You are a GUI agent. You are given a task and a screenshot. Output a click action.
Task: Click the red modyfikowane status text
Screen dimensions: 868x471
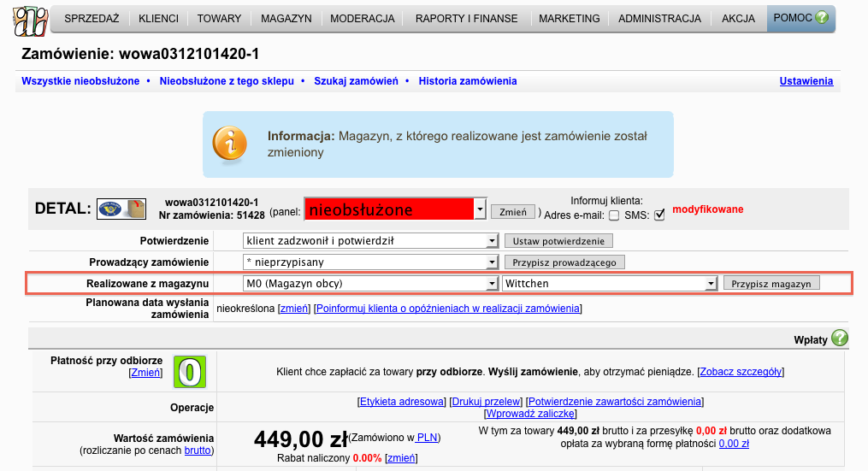pos(708,209)
